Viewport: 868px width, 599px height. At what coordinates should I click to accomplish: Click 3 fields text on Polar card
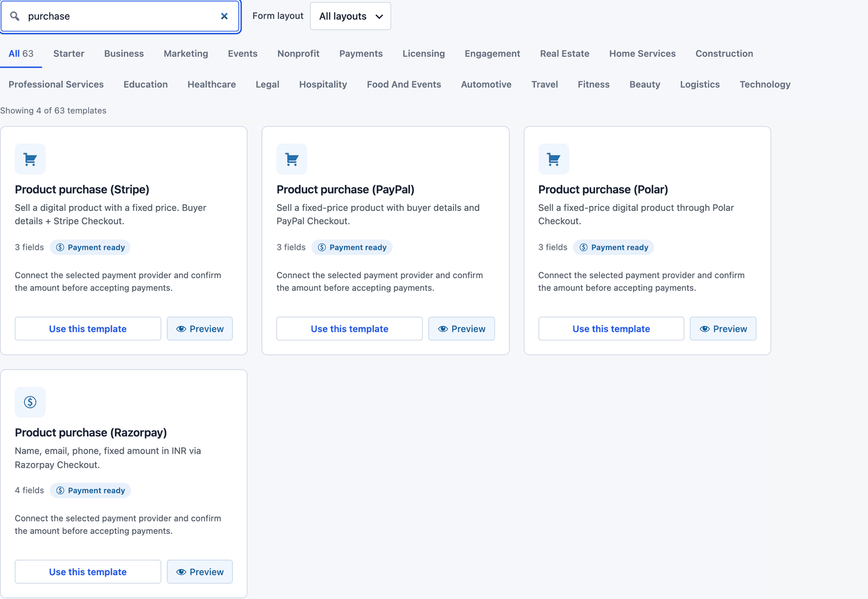pos(553,247)
